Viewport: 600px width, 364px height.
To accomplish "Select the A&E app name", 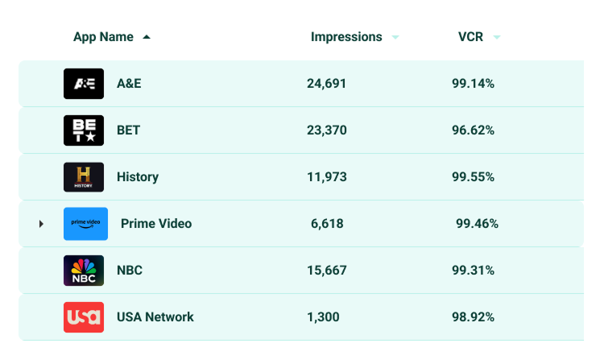I will (129, 84).
